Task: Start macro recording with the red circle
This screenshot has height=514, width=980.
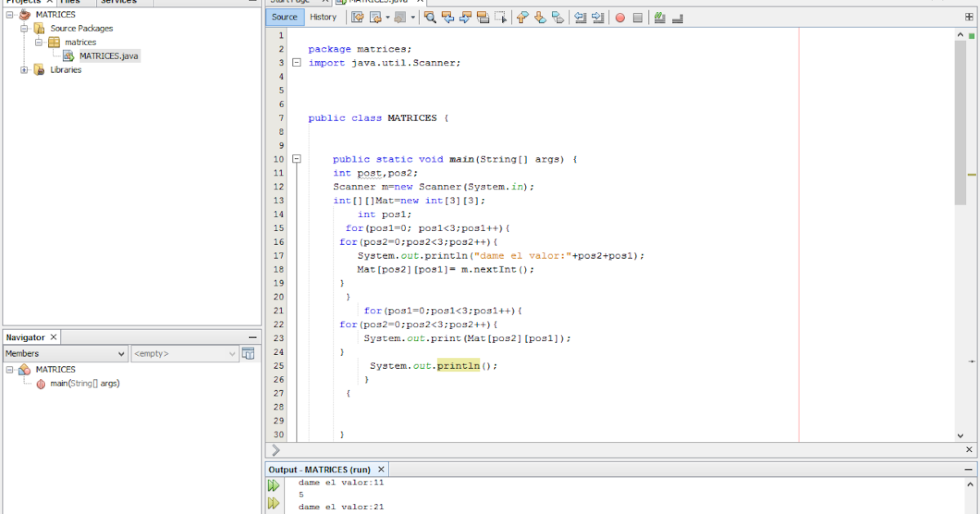Action: point(619,17)
